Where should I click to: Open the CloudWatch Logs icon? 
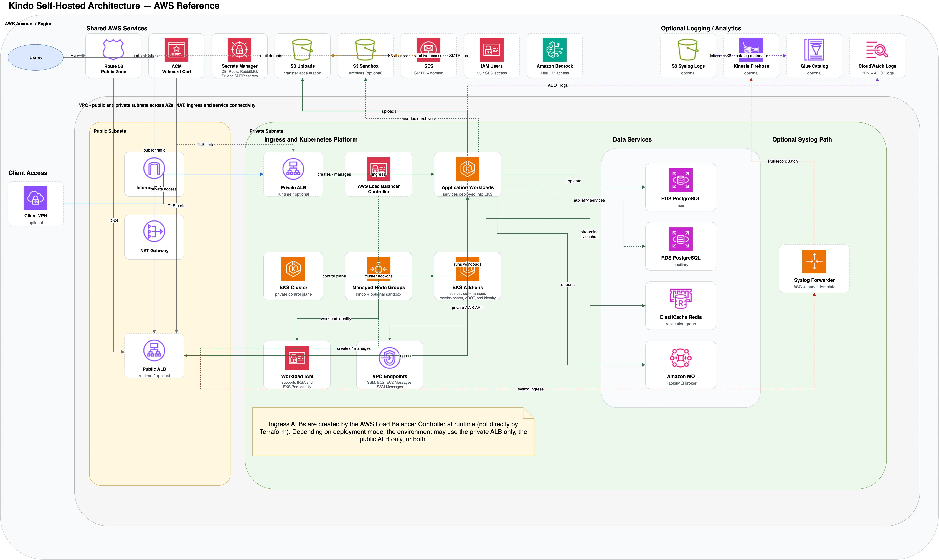tap(877, 49)
